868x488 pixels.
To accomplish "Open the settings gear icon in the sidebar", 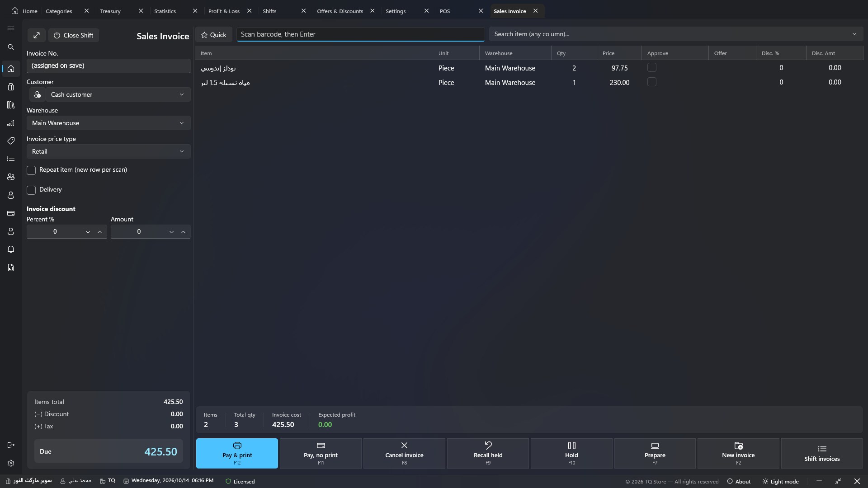I will pyautogui.click(x=11, y=463).
